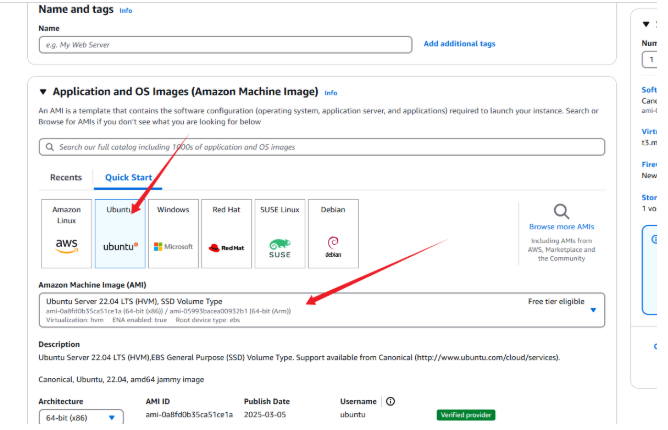
Task: Open Browse more AMIs link
Action: click(x=561, y=227)
